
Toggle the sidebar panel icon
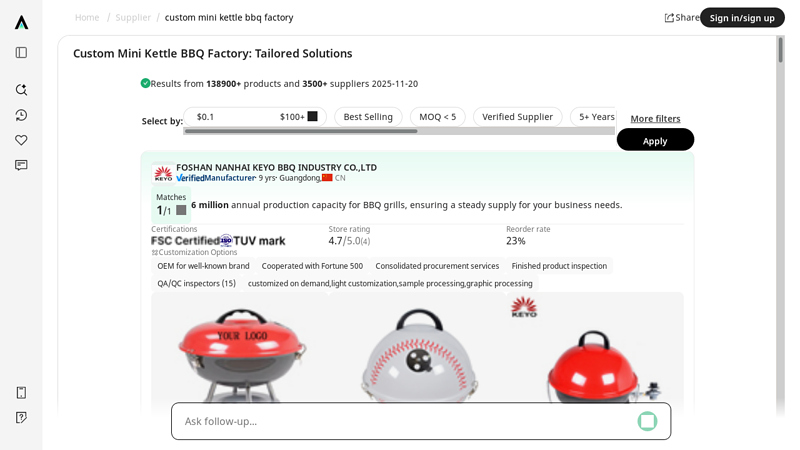pos(21,53)
